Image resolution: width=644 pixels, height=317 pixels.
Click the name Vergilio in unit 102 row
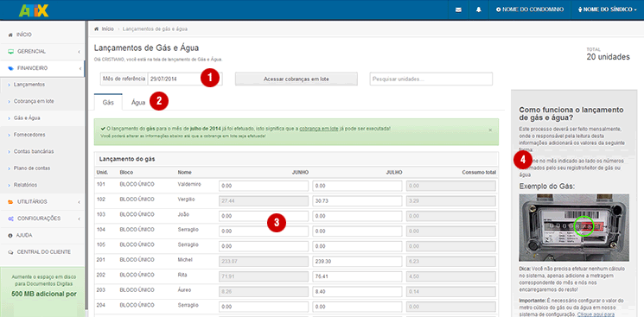coord(186,200)
